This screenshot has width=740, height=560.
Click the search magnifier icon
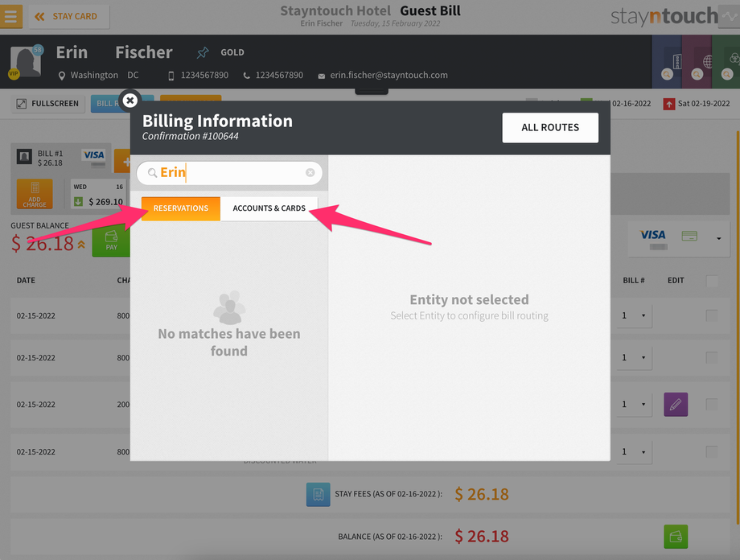point(152,173)
